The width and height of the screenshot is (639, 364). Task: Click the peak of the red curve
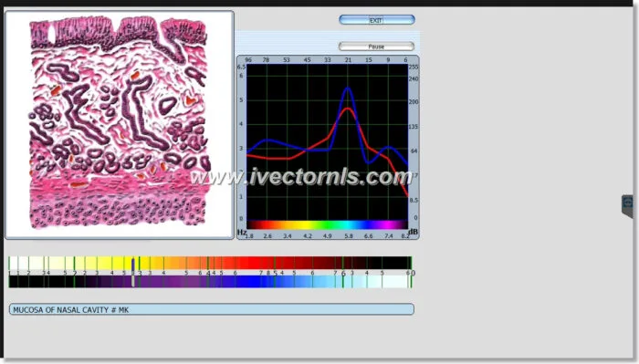[x=347, y=109]
